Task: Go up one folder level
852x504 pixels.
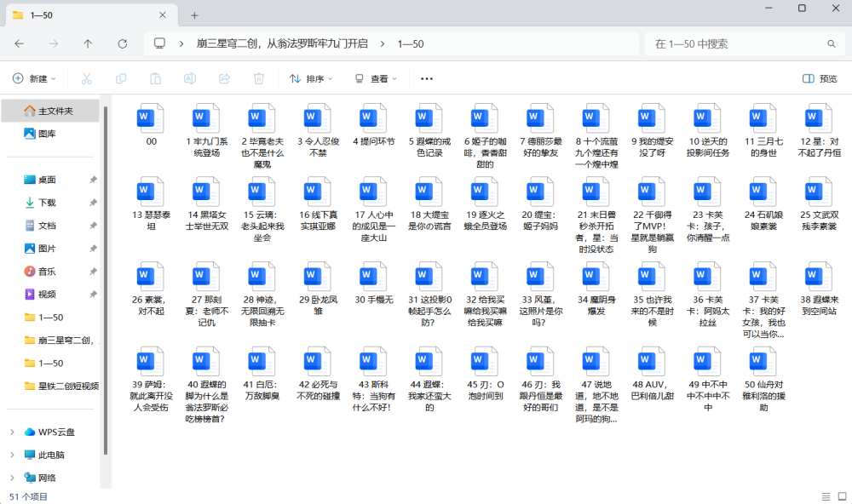Action: [x=87, y=43]
